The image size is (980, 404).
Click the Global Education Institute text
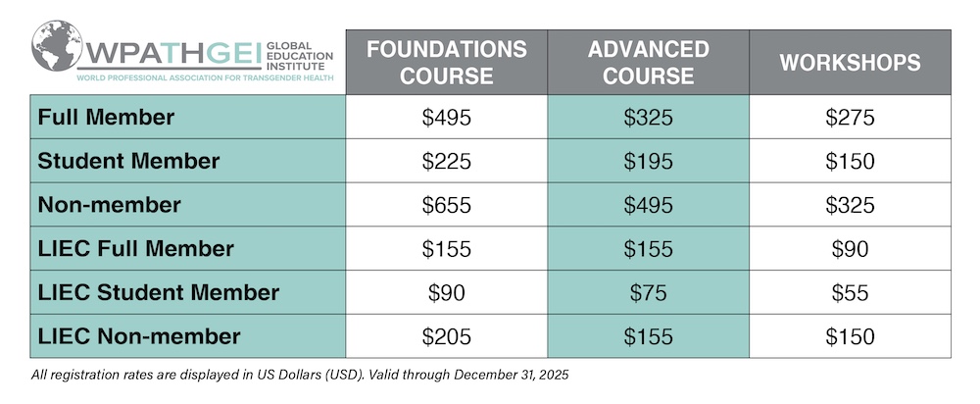299,56
